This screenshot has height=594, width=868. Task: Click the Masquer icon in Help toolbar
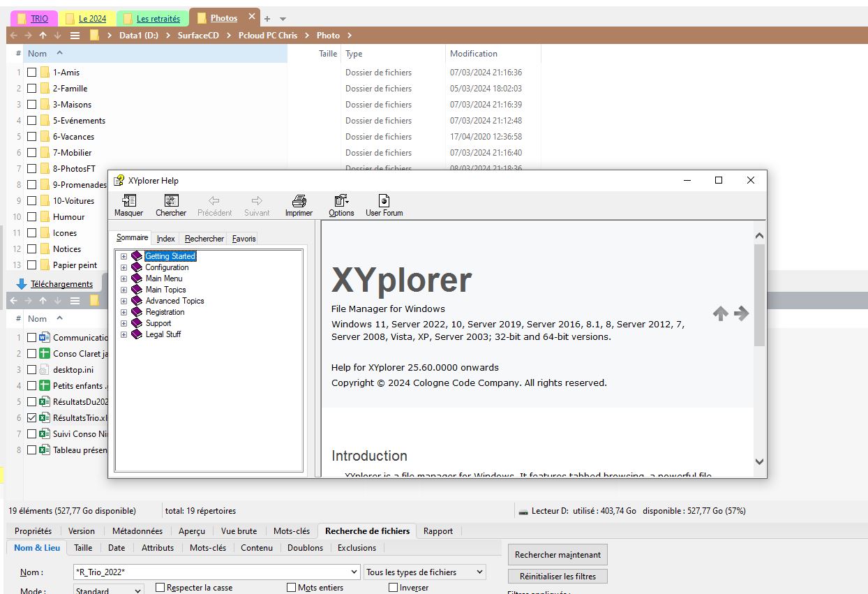(x=128, y=202)
